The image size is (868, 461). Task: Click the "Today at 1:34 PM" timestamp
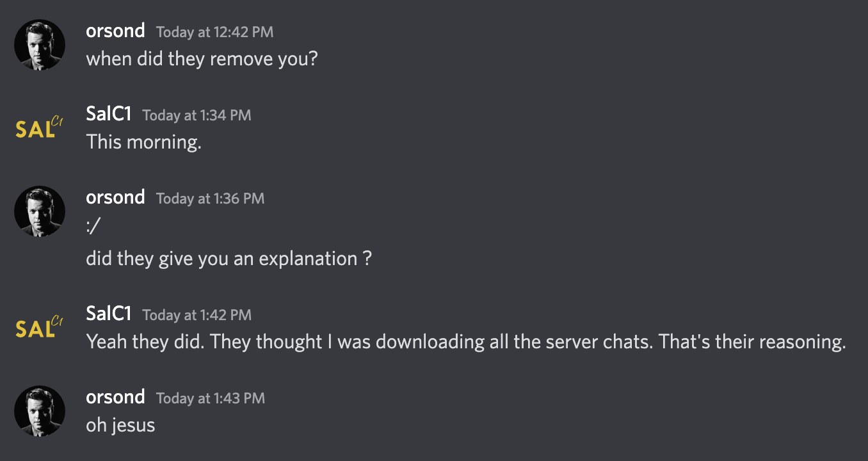pyautogui.click(x=197, y=115)
